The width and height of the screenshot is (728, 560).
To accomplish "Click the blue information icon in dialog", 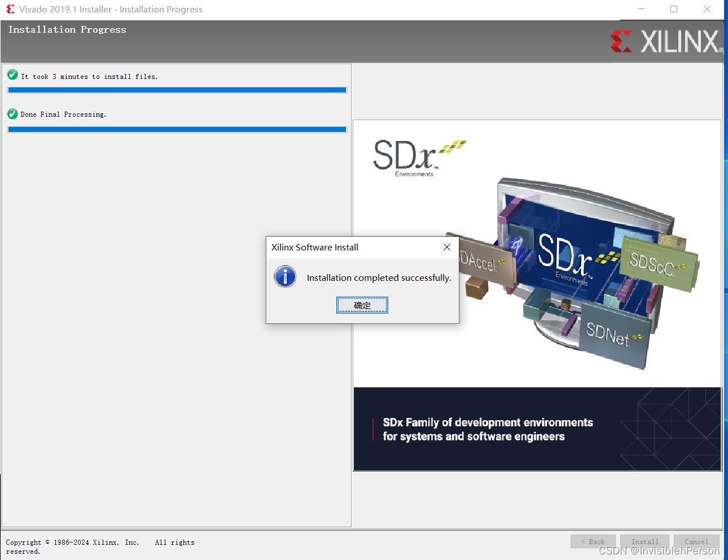I will (285, 276).
